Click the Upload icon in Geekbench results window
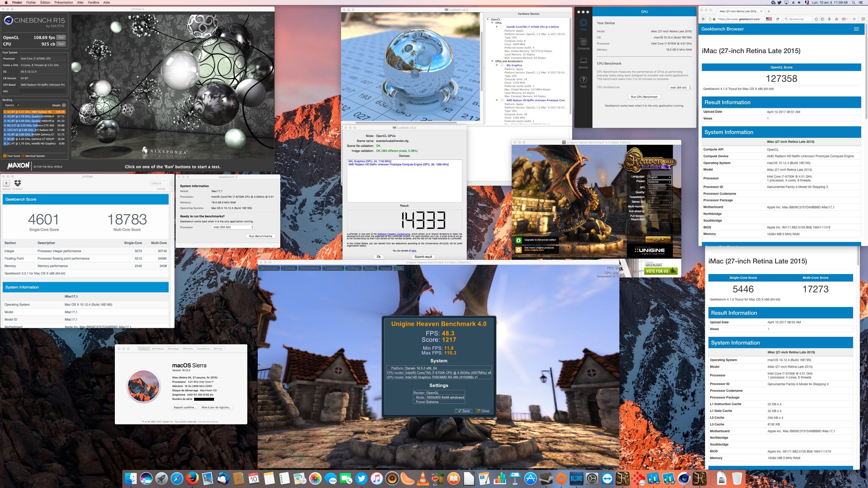This screenshot has width=868, height=488. [6, 183]
